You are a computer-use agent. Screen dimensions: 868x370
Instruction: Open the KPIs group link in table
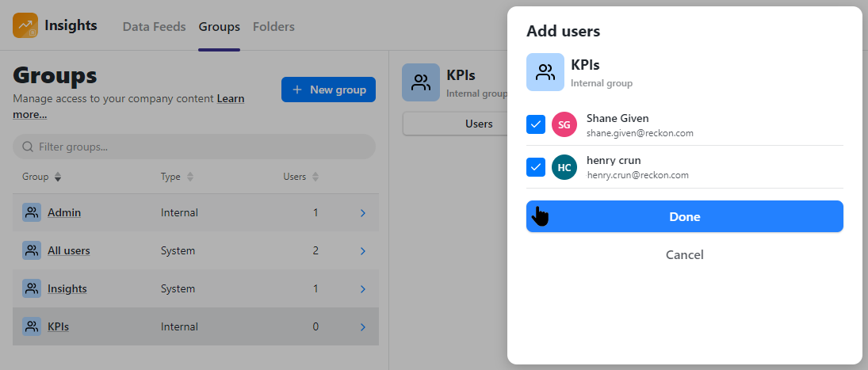[x=58, y=327]
